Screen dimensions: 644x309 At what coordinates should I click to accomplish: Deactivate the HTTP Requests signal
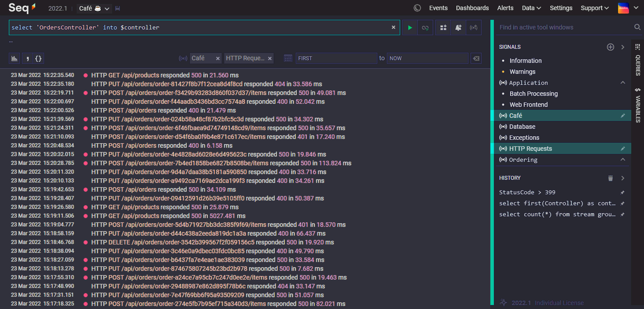[530, 149]
